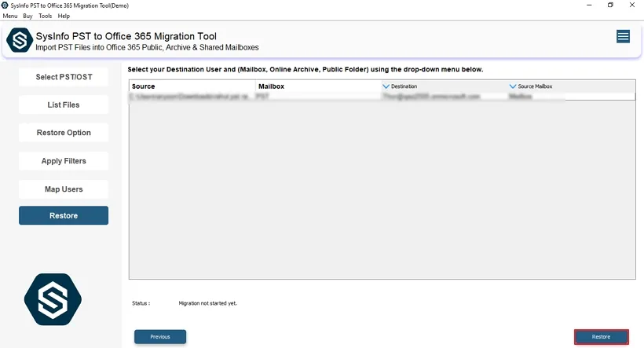Close the application window

point(632,5)
